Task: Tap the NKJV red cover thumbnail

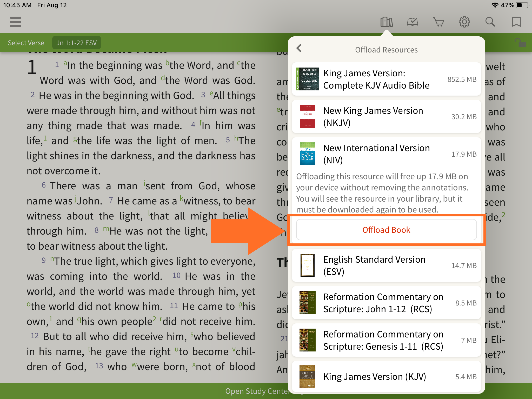Action: click(308, 116)
